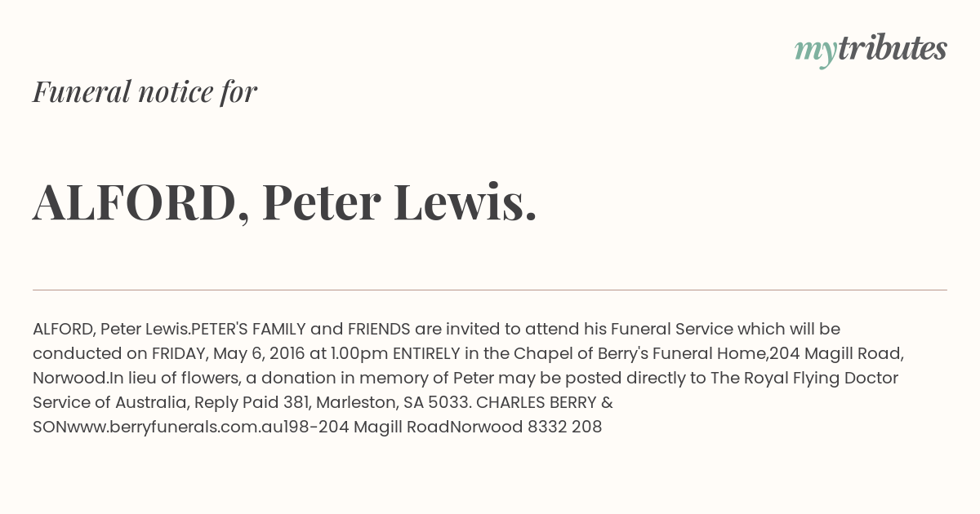Click small "ALFORD, Peter Lewis." starting the paragraph
Viewport: 980px width, 514px height.
[x=112, y=330]
